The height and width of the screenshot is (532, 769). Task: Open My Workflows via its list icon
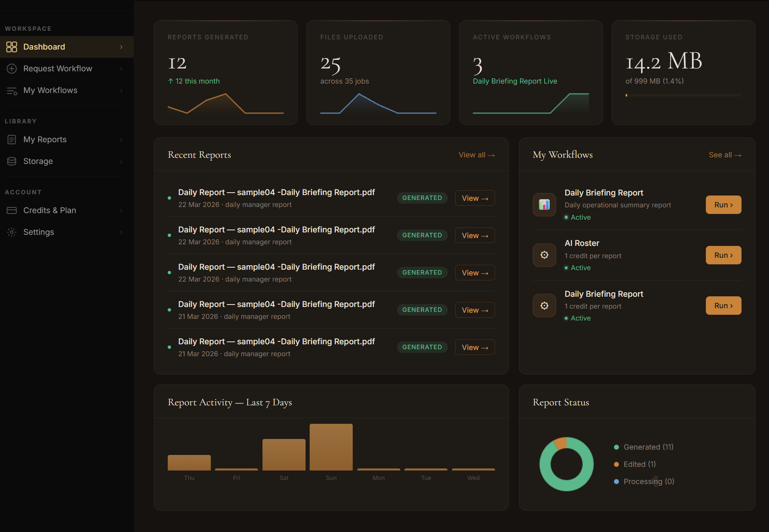[12, 91]
